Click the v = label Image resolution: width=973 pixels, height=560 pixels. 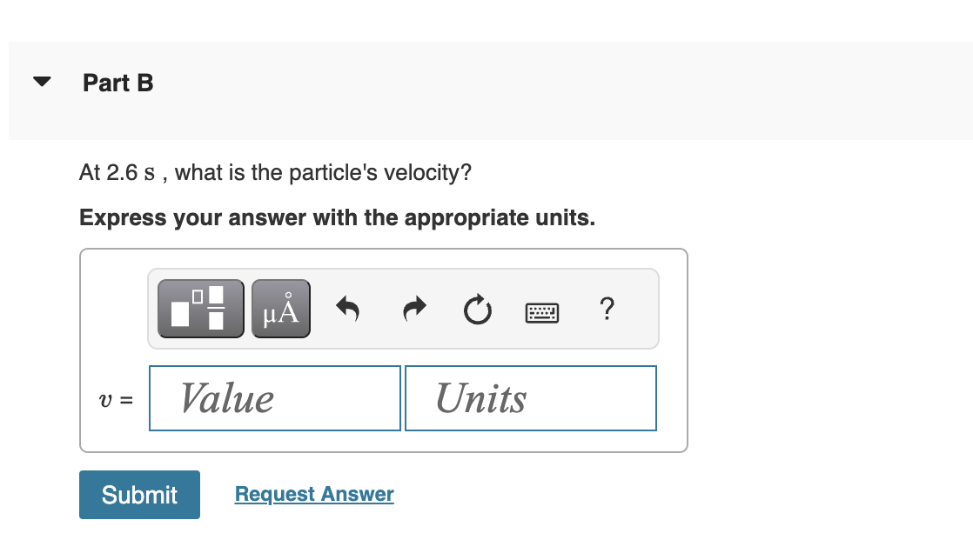(114, 399)
